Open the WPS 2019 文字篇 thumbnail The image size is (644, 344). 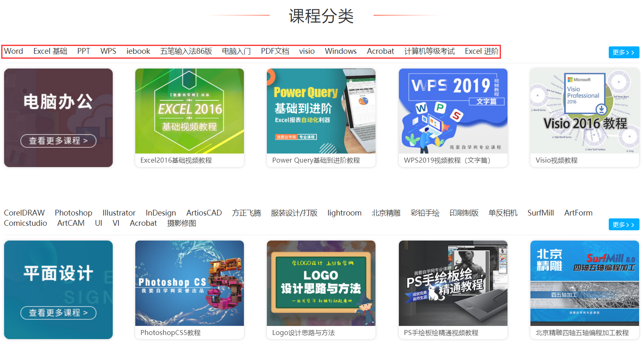pos(453,111)
